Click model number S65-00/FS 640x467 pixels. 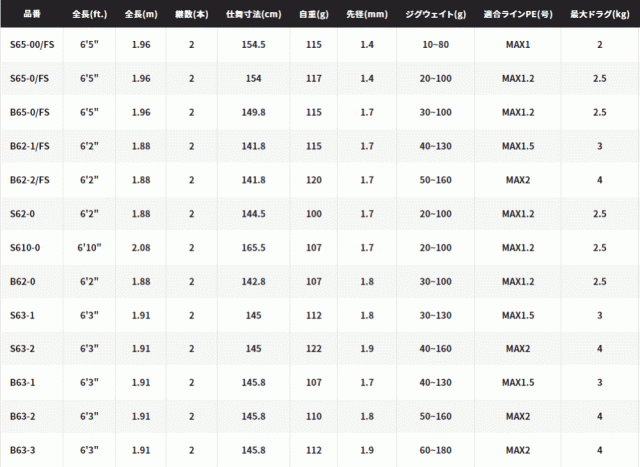click(x=33, y=45)
